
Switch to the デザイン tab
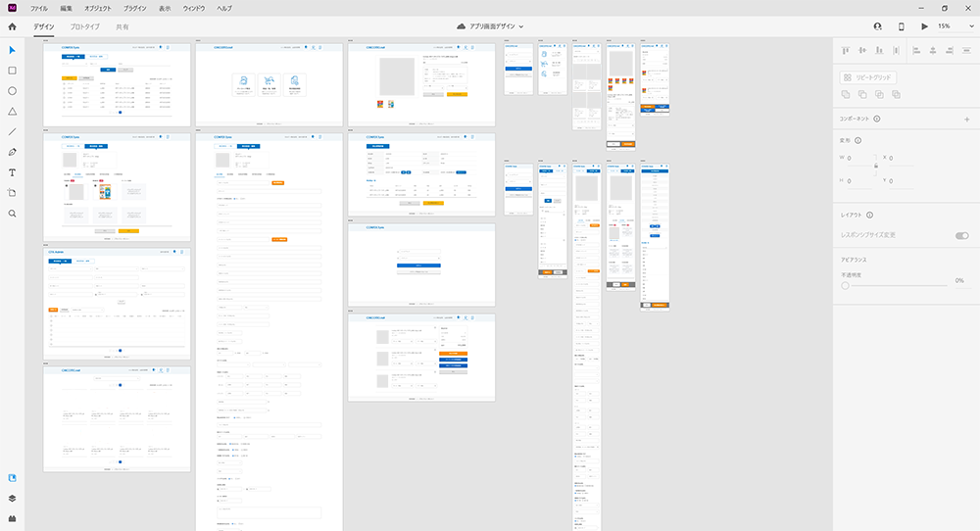pyautogui.click(x=44, y=26)
